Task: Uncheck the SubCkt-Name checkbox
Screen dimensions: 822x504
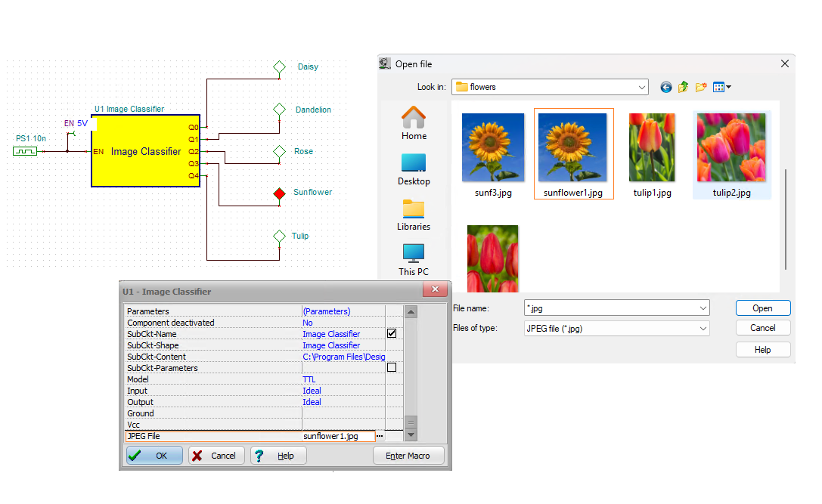Action: click(x=391, y=334)
